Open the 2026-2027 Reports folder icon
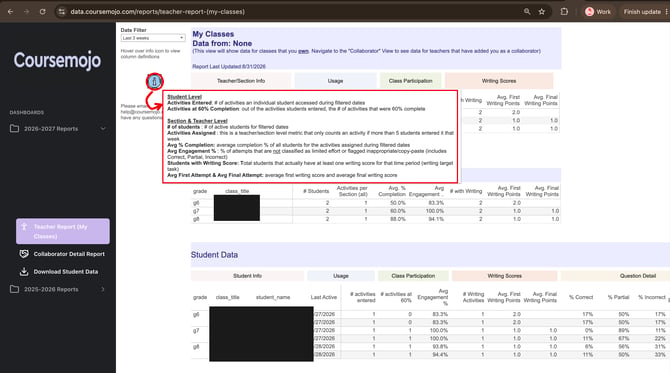 point(15,129)
